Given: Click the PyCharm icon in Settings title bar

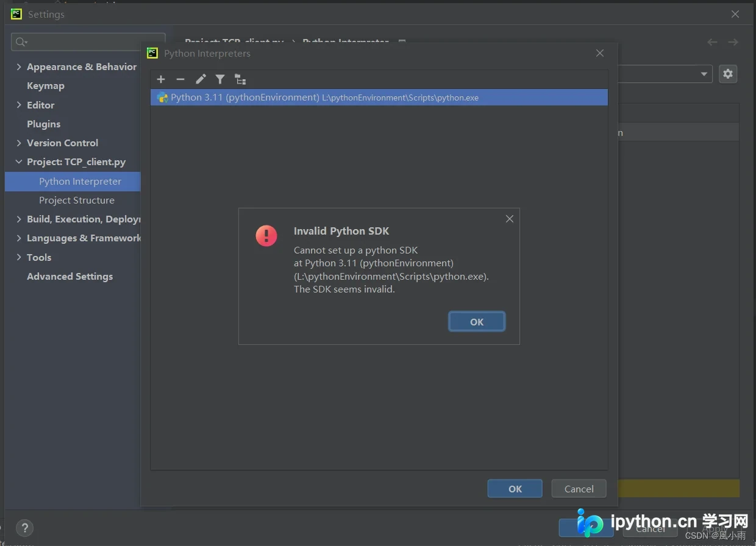Looking at the screenshot, I should coord(16,14).
